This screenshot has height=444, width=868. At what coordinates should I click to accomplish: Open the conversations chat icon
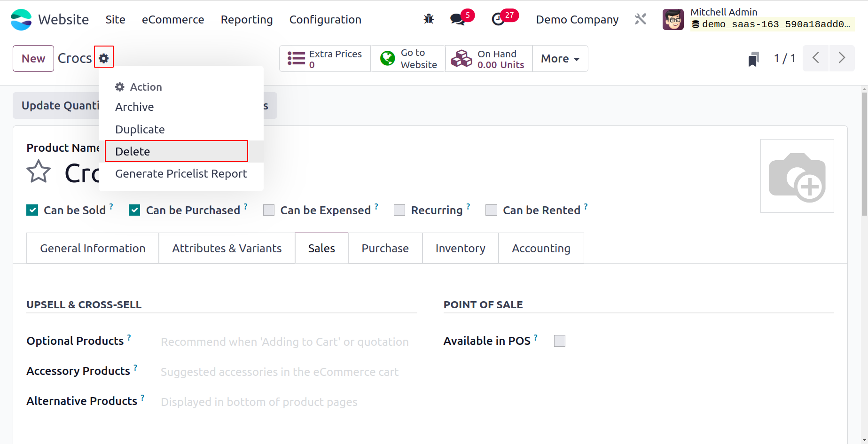pyautogui.click(x=457, y=19)
